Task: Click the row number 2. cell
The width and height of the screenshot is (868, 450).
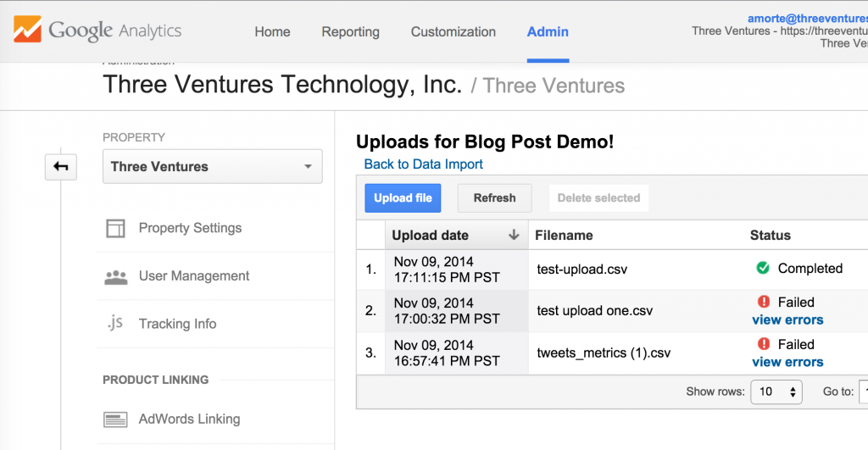Action: 371,311
